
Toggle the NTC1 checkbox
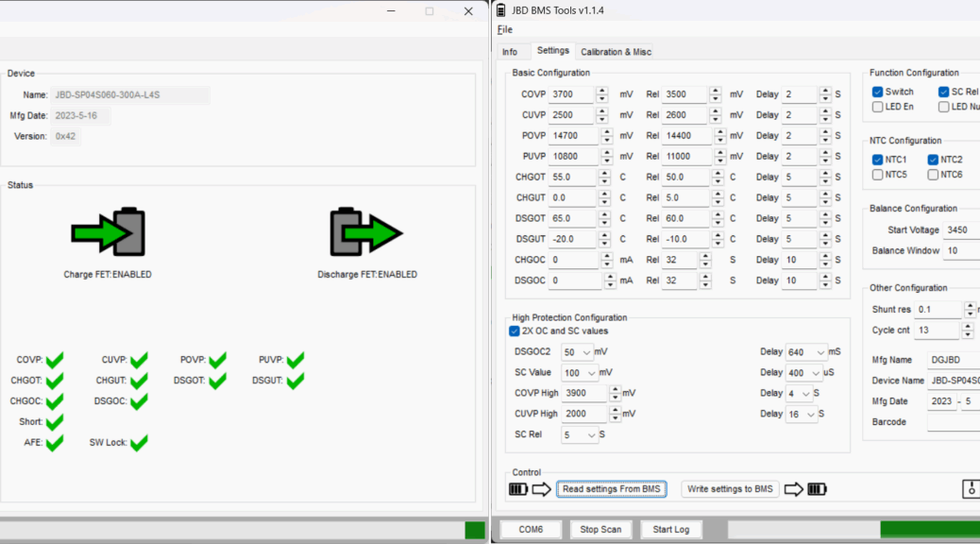[x=877, y=160]
